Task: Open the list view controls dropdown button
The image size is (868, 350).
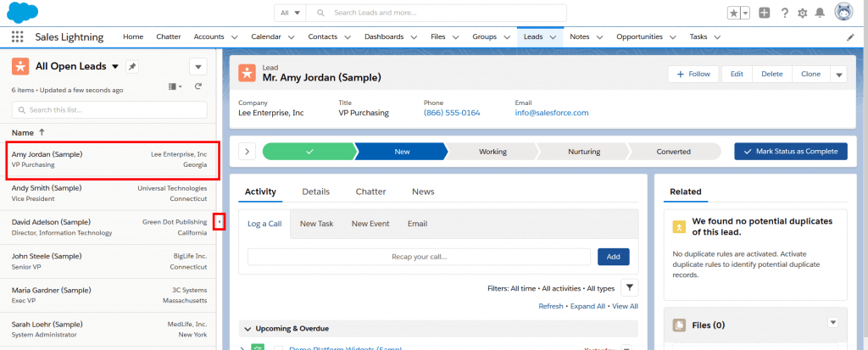Action: (198, 66)
